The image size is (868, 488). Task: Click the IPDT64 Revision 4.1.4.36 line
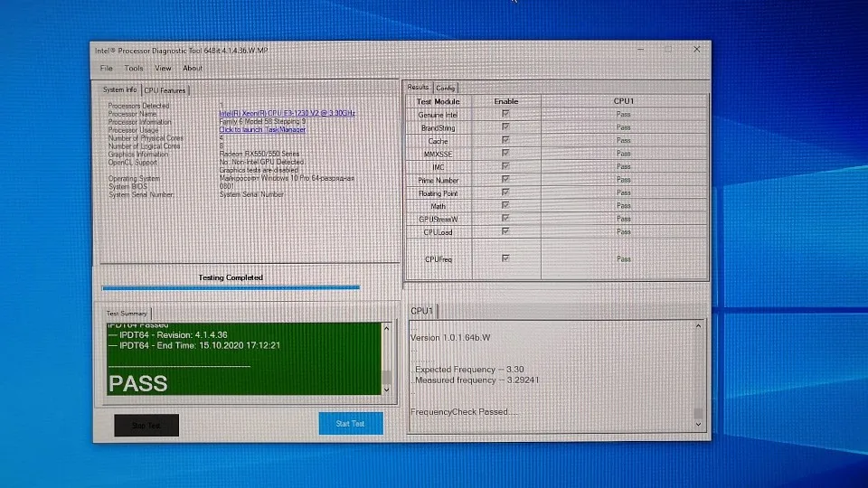[168, 334]
